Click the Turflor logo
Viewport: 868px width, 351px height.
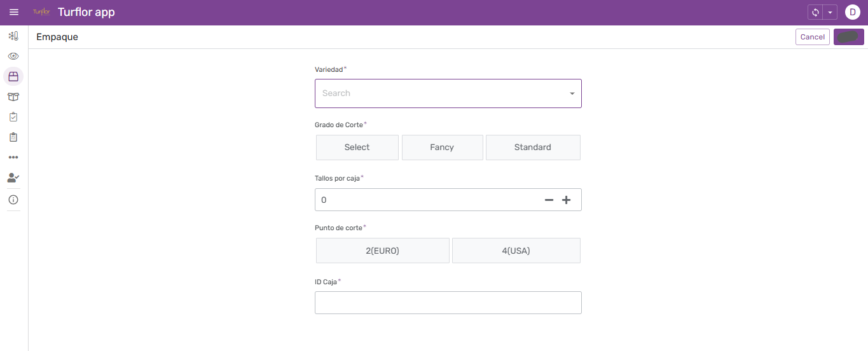[41, 12]
